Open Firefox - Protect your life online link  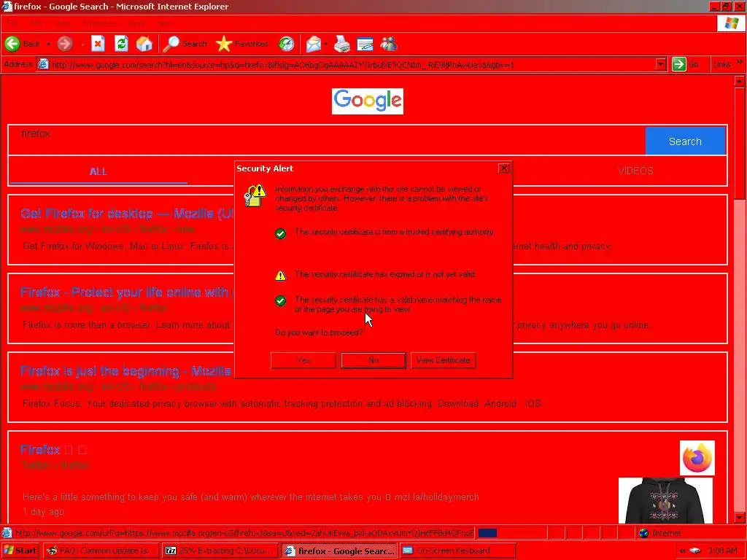[x=127, y=292]
